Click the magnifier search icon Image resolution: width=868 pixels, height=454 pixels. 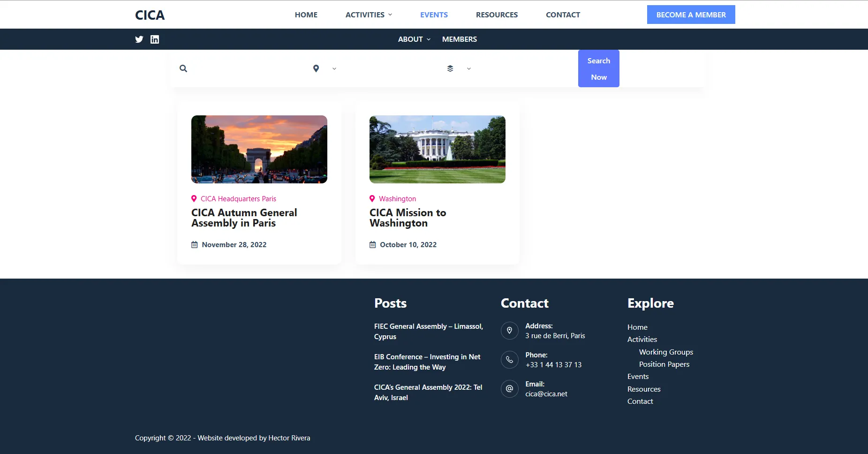183,68
